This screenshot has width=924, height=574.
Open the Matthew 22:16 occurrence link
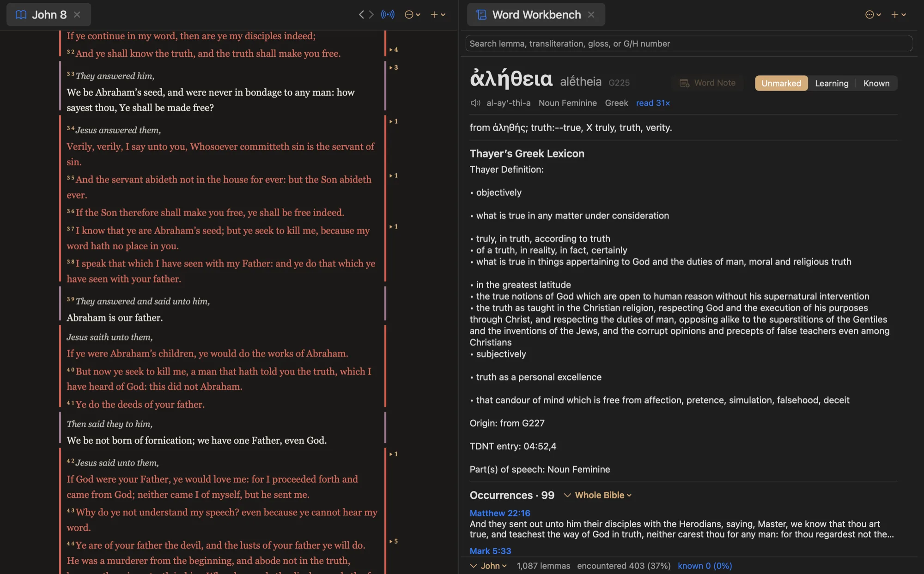tap(500, 513)
